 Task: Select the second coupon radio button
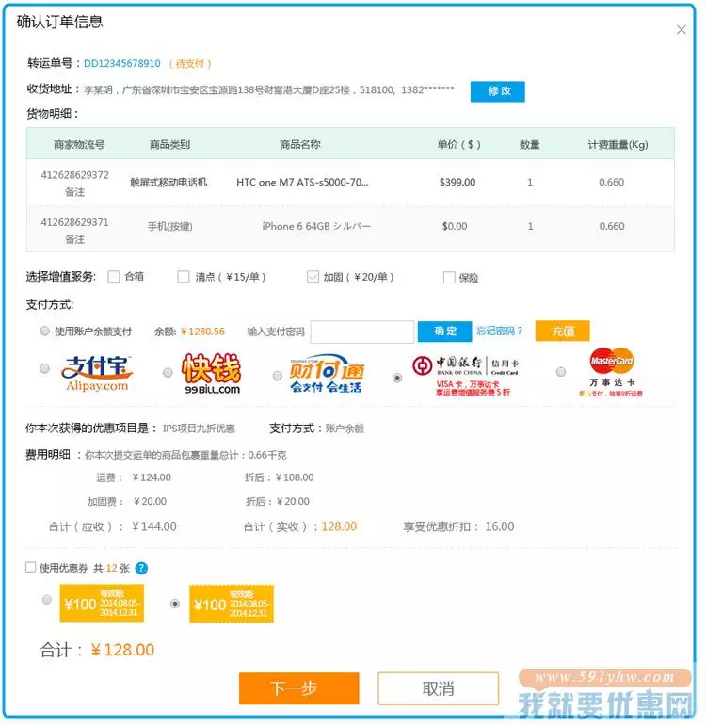tap(175, 604)
